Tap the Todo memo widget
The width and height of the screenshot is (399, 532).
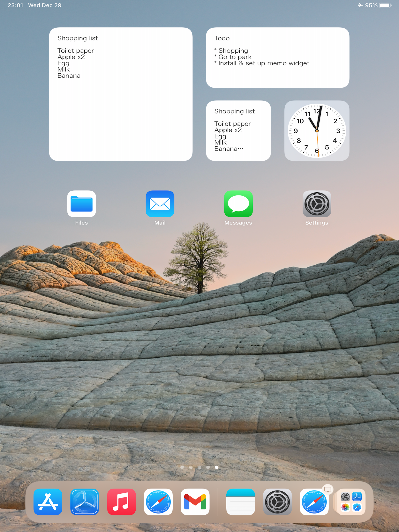pos(277,57)
